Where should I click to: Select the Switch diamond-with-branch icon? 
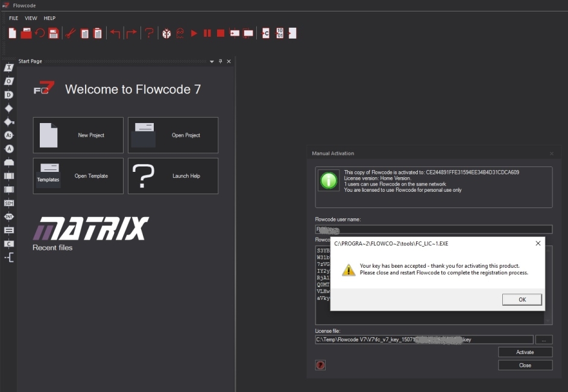point(9,122)
